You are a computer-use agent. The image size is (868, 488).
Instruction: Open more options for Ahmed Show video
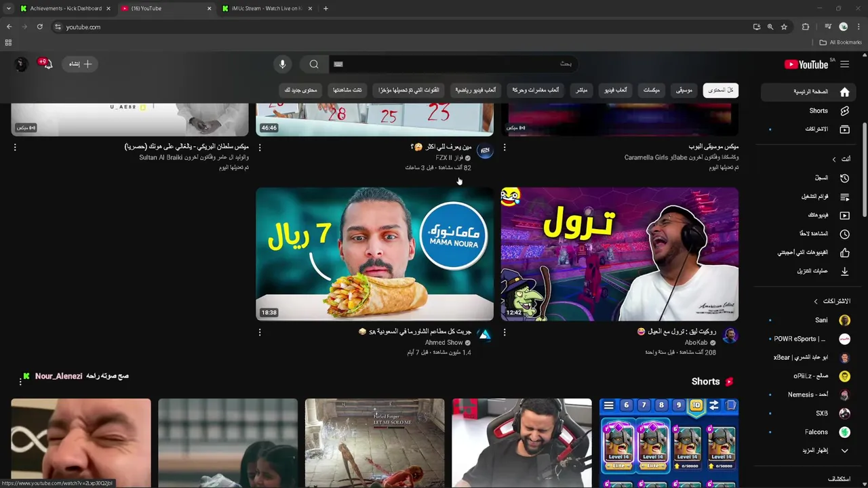260,332
